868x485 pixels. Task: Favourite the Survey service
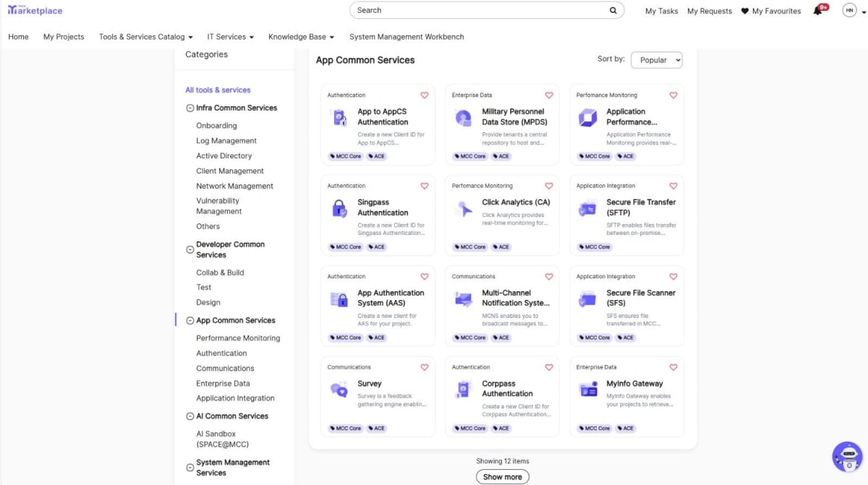(425, 367)
